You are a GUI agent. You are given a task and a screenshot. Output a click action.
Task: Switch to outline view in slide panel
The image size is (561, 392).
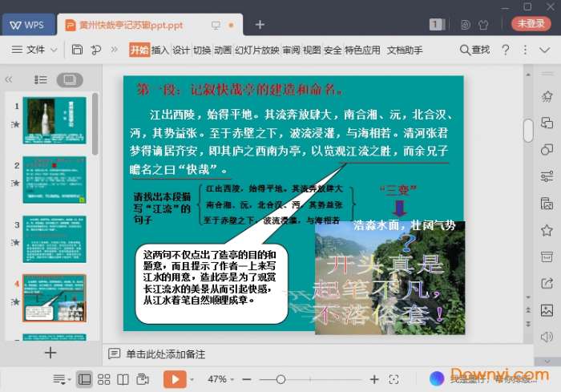coord(40,79)
